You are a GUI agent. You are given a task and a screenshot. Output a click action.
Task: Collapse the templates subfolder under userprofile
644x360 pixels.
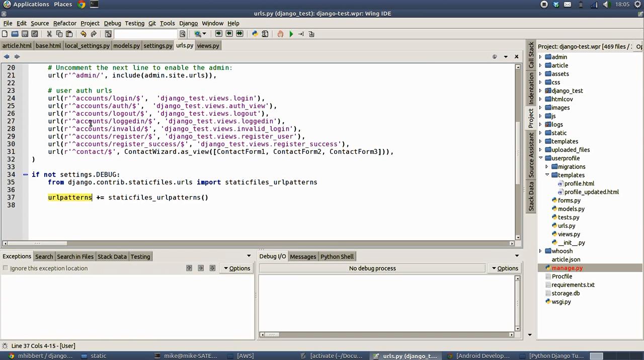pos(547,175)
